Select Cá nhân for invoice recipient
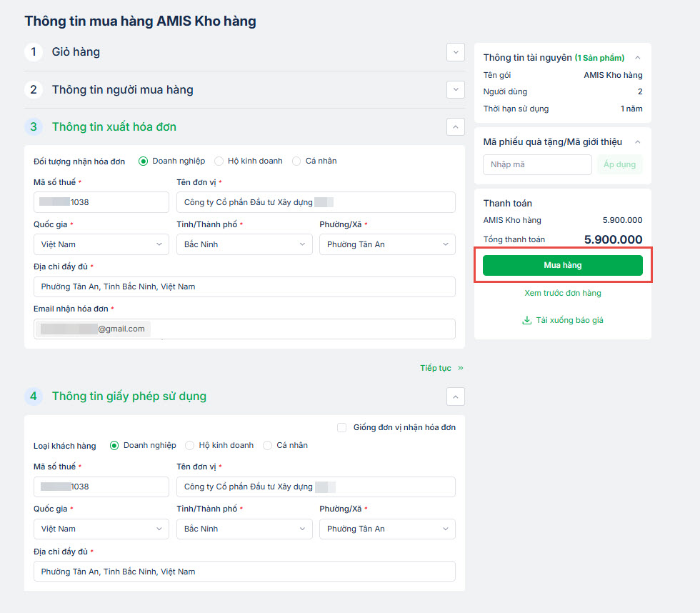Screen dimensions: 700x613 [296, 161]
